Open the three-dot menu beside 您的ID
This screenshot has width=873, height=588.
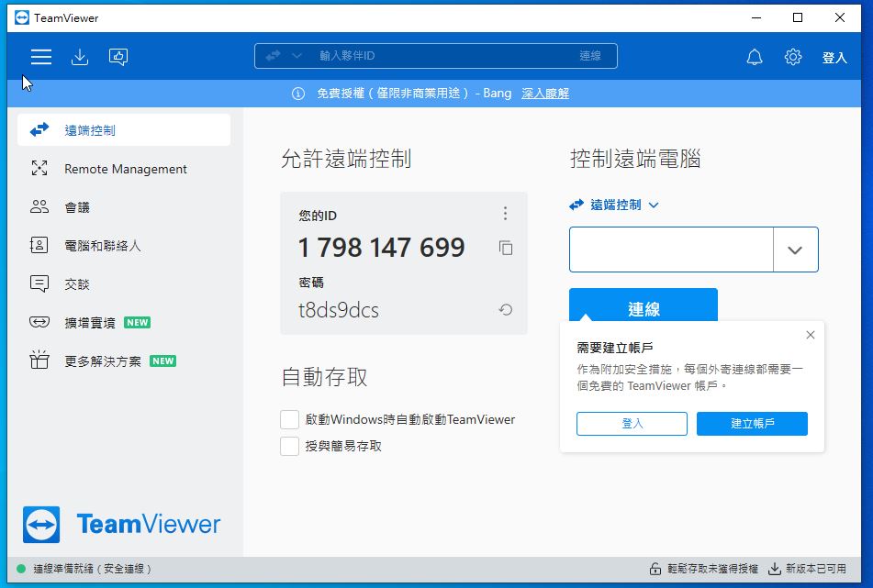point(505,214)
